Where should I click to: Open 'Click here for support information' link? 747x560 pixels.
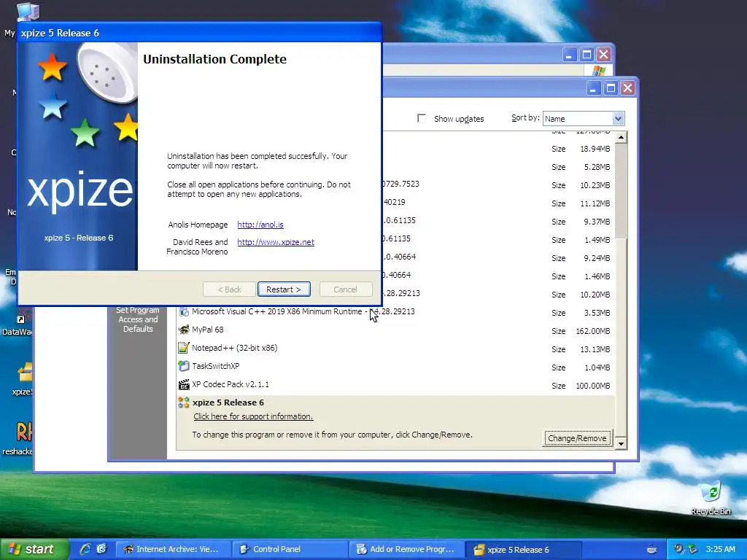coord(253,416)
